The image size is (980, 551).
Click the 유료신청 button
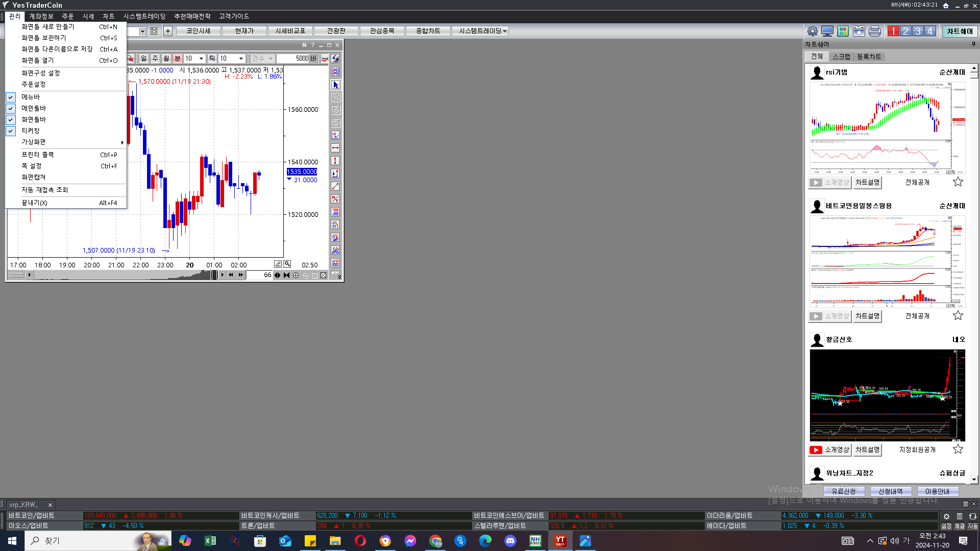click(843, 491)
